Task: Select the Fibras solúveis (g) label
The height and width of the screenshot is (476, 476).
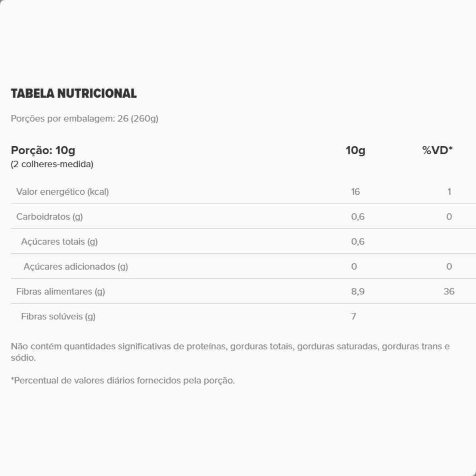Action: [58, 317]
